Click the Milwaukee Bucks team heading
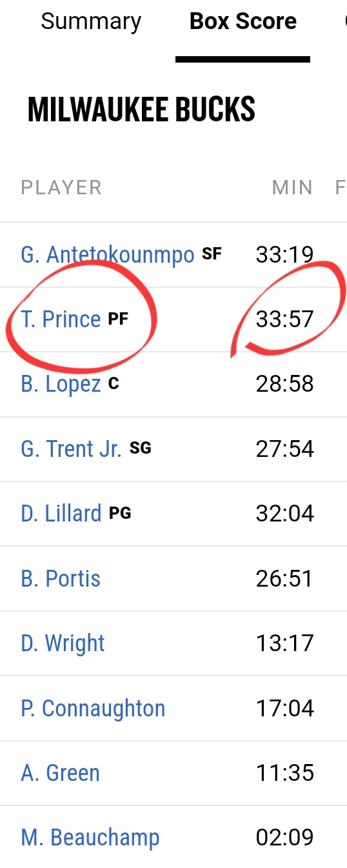 pos(141,110)
